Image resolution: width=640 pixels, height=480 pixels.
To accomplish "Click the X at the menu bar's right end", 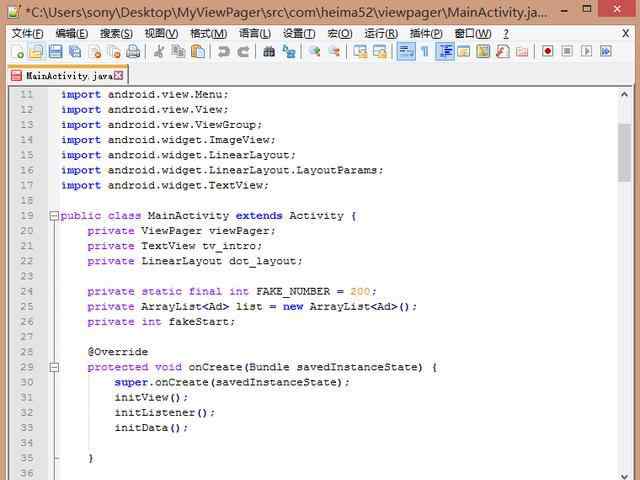I will tap(625, 33).
